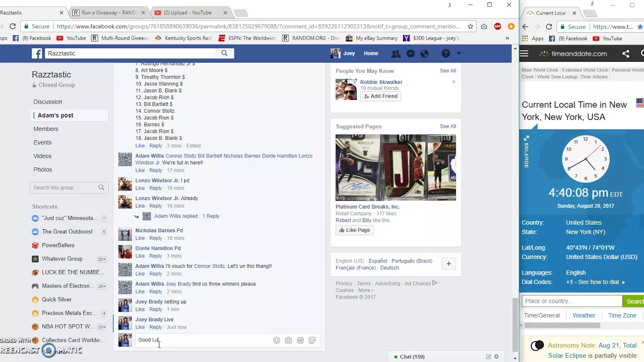Click Platinum Card Breaks suggested page image

(396, 167)
